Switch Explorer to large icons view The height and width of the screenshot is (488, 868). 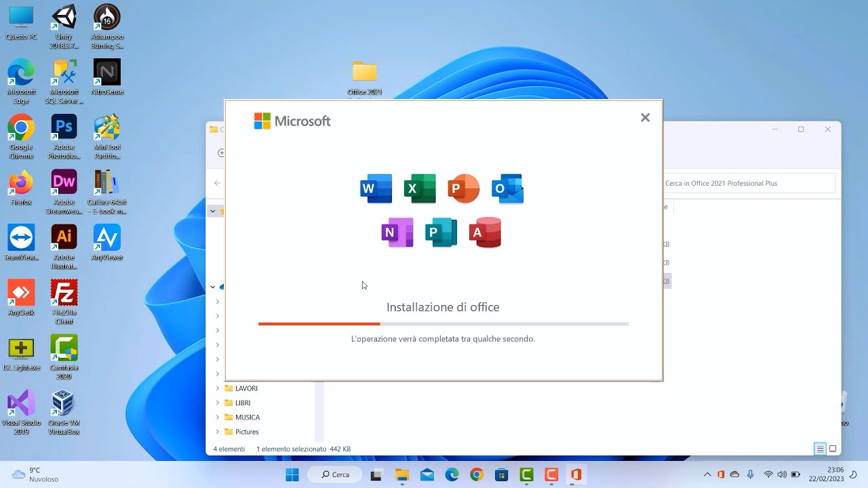833,449
